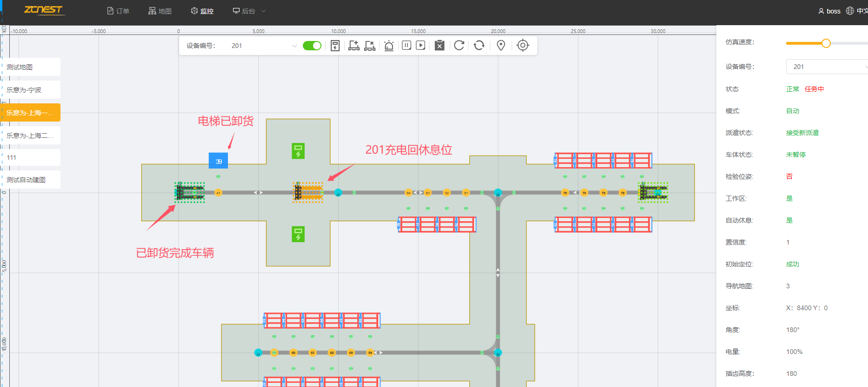Click the ZCNEST logo

click(44, 10)
